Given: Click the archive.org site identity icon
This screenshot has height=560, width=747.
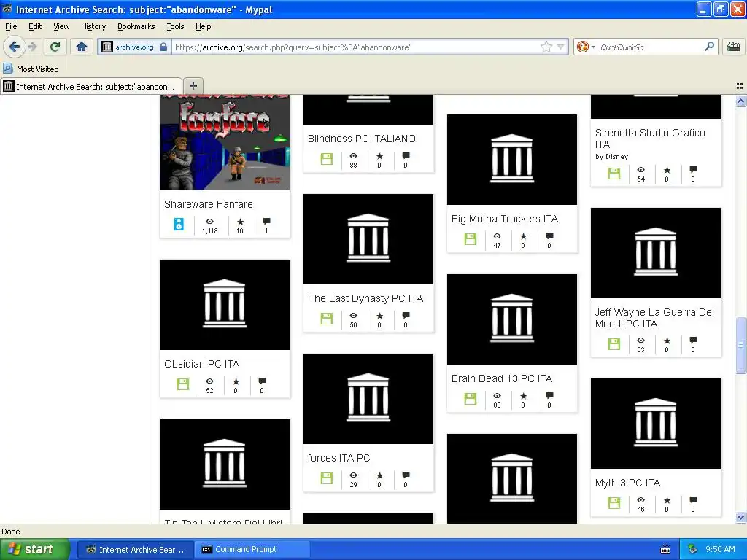Looking at the screenshot, I should coord(107,47).
